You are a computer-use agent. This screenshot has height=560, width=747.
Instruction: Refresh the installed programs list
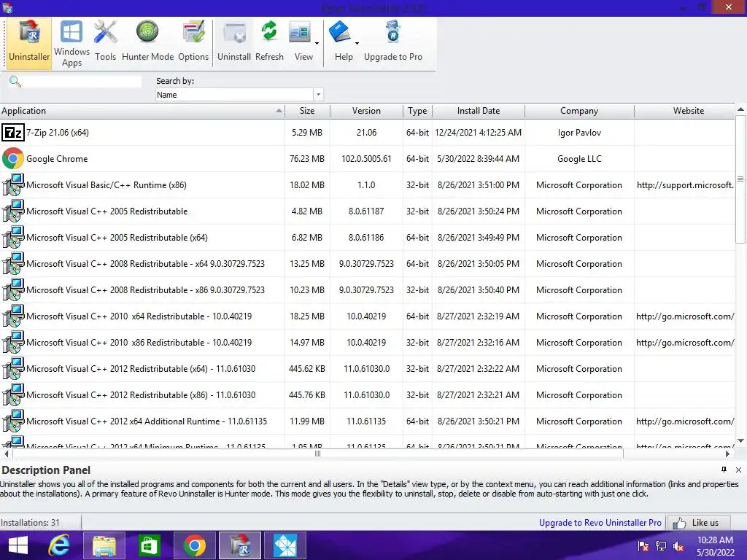269,43
